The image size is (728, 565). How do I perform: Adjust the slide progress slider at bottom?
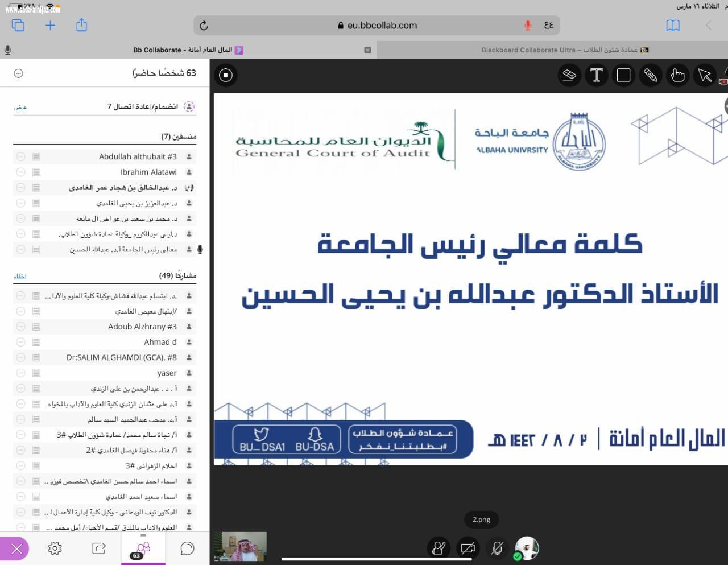(x=375, y=558)
